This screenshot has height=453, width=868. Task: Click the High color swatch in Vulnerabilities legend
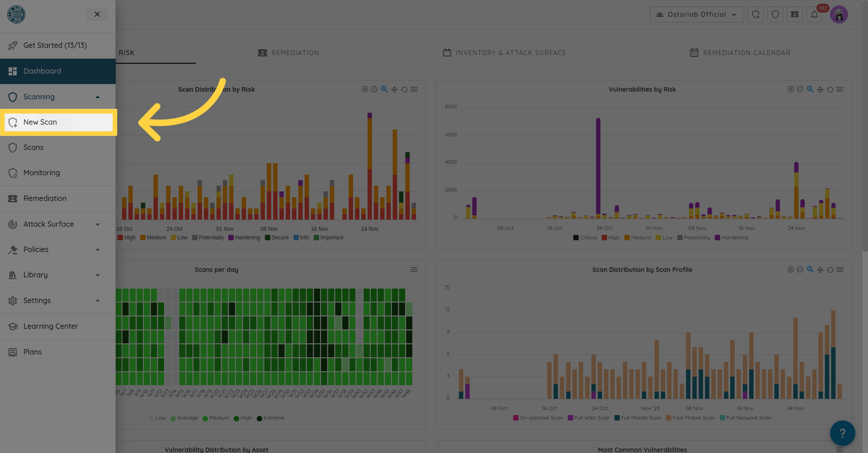coord(604,238)
